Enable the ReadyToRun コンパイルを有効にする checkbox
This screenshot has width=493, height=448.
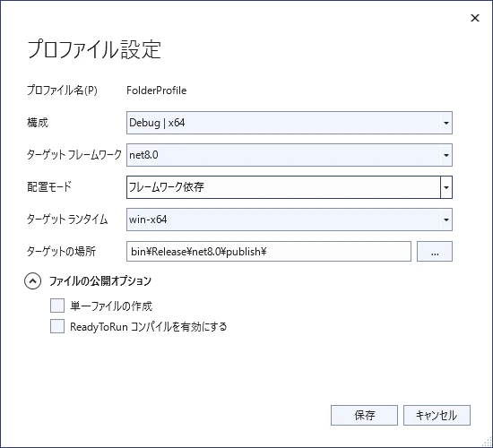tap(57, 326)
